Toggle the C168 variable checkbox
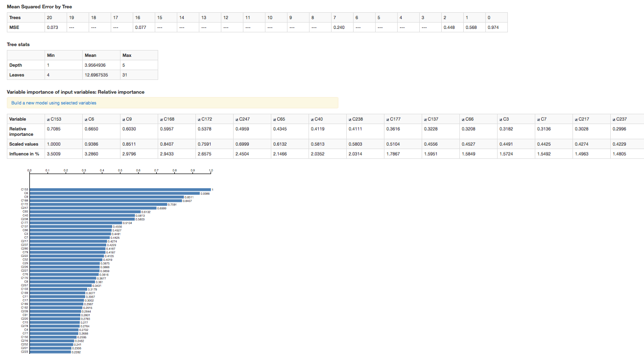This screenshot has height=354, width=644. (x=161, y=119)
